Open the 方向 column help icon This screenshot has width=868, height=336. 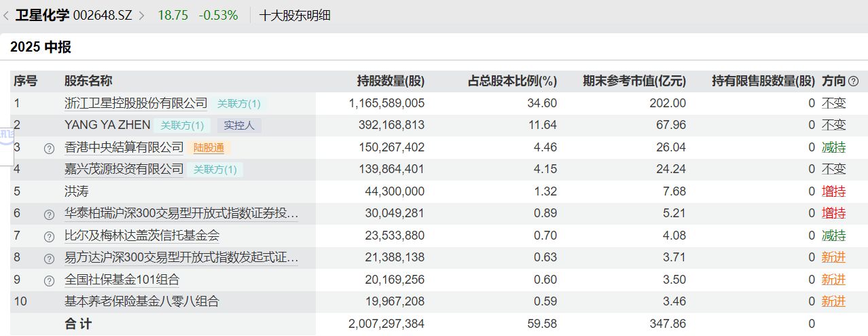pos(854,81)
